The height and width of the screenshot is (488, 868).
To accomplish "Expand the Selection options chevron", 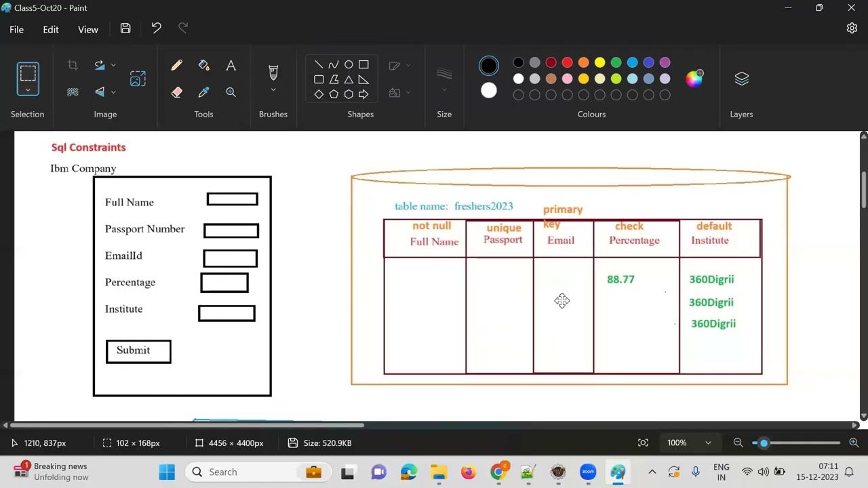I will point(28,89).
